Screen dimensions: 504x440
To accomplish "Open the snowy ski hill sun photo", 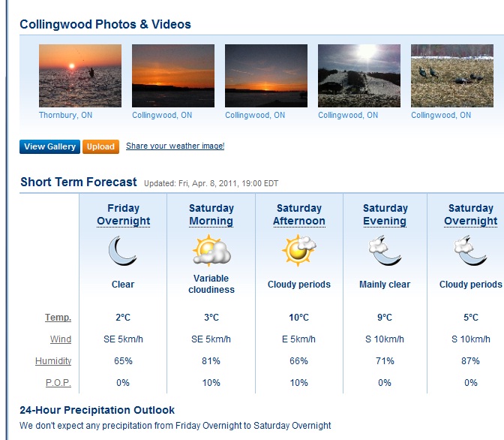I will pos(359,76).
